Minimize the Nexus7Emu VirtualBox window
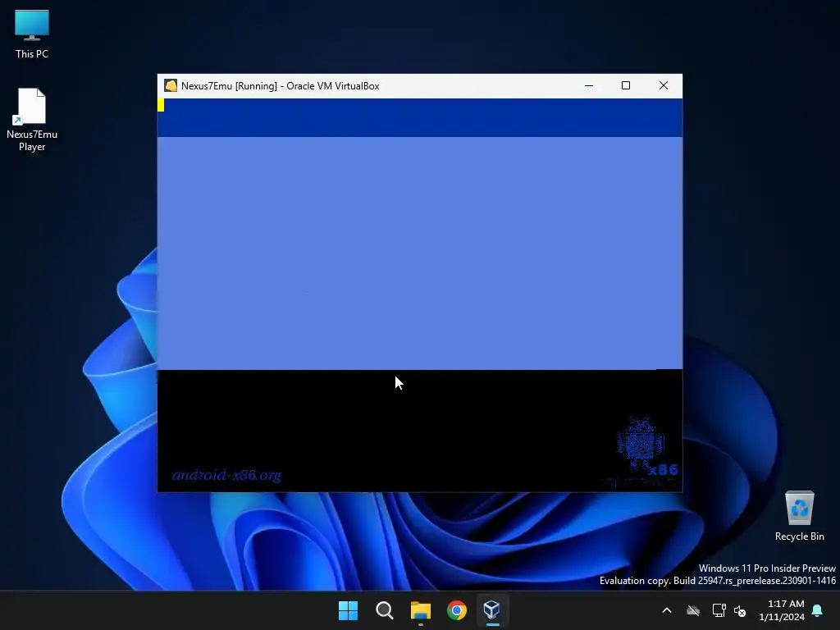This screenshot has height=630, width=840. click(589, 85)
